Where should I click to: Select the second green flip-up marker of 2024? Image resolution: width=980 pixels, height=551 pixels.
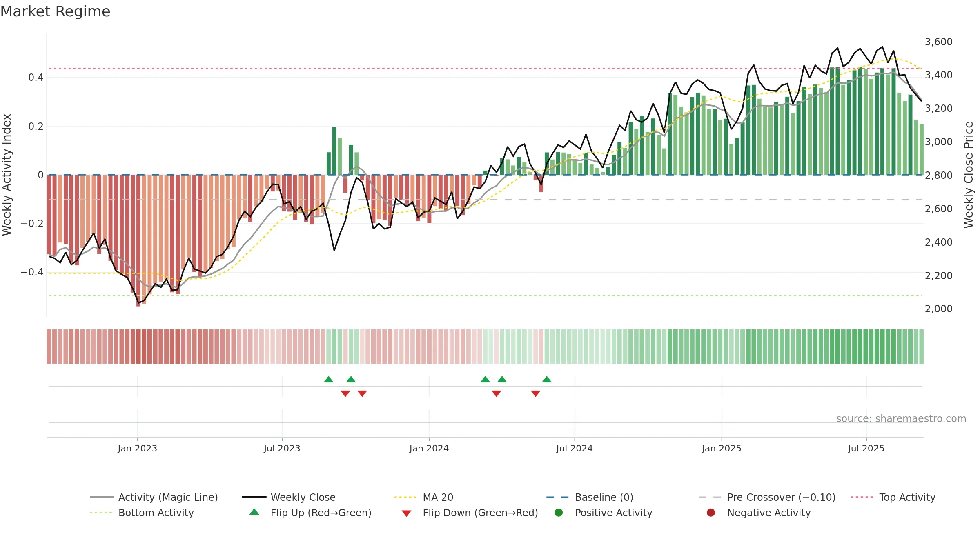click(x=502, y=379)
